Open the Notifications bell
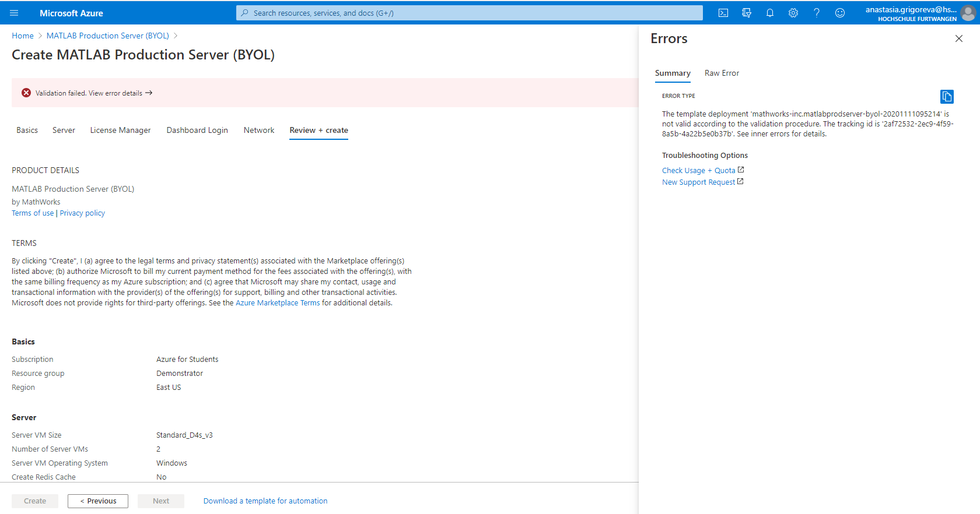 click(770, 13)
